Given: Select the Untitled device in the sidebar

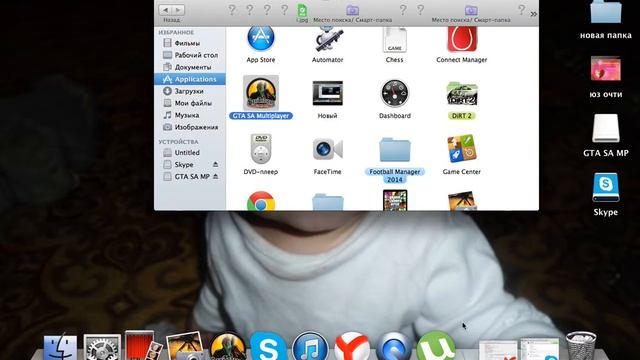Looking at the screenshot, I should [x=181, y=153].
